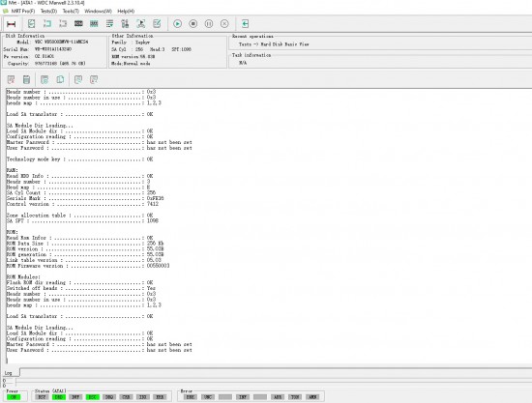
Task: Click the green exit arrow toolbar icon
Action: pyautogui.click(x=246, y=24)
